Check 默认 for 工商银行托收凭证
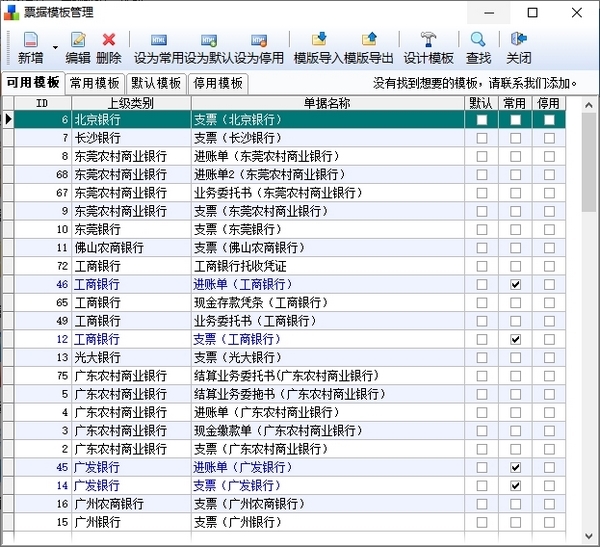This screenshot has width=600, height=547. 482,266
